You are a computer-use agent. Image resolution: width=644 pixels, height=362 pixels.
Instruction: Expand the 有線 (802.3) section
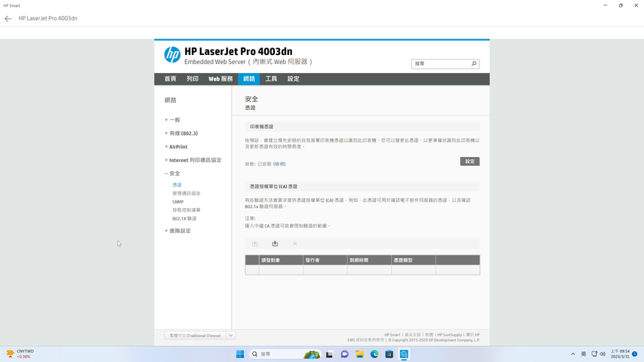[181, 133]
